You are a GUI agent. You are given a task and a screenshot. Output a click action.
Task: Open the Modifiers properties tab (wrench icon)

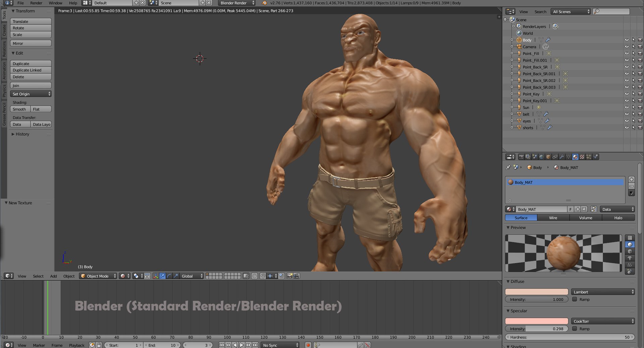(x=562, y=157)
